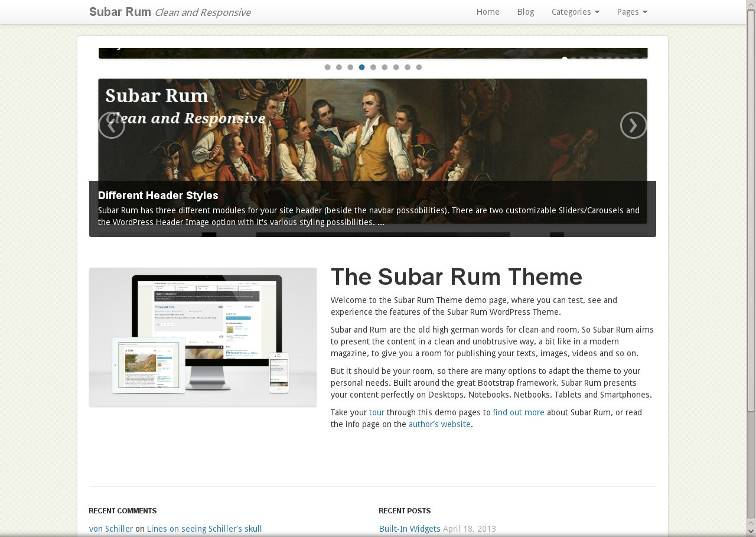Image resolution: width=756 pixels, height=537 pixels.
Task: Open commenter 'von Schiller' link
Action: click(111, 529)
